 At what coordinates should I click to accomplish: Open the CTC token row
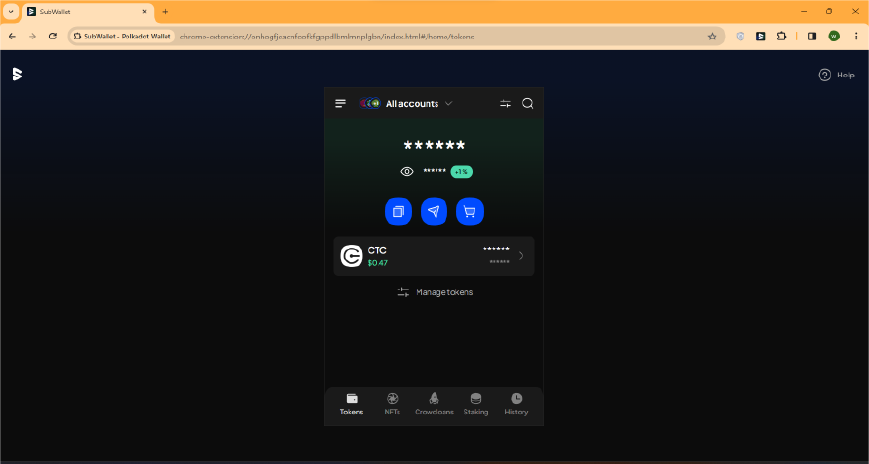coord(434,256)
